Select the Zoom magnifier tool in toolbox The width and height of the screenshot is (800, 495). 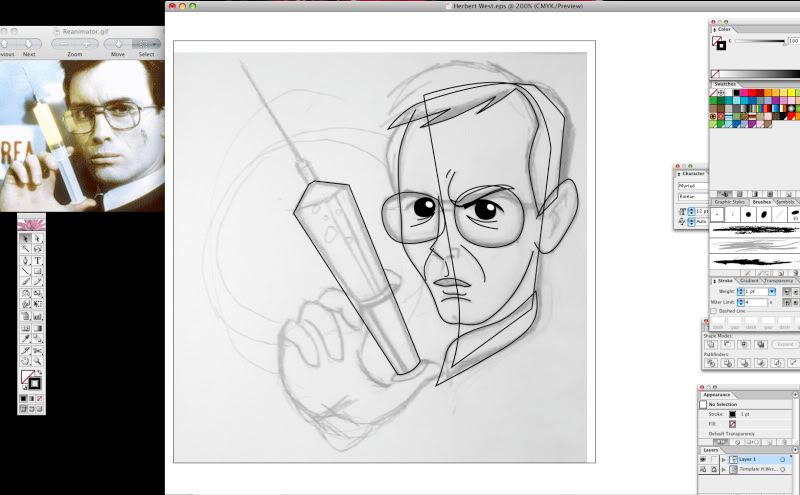[37, 361]
